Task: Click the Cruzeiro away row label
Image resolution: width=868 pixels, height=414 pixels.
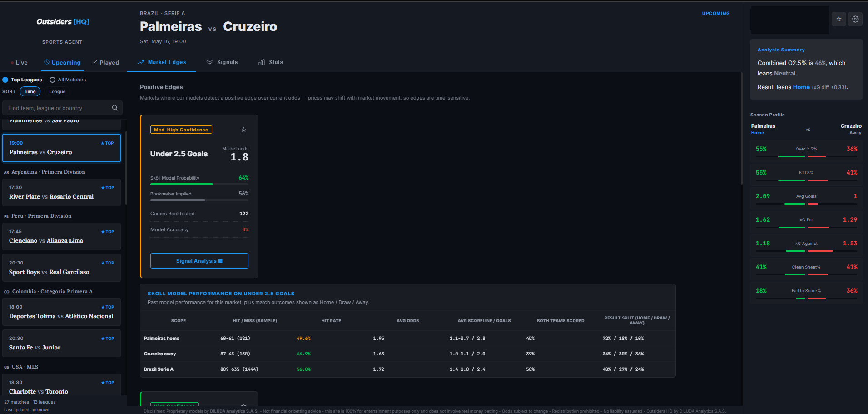Action: 160,354
